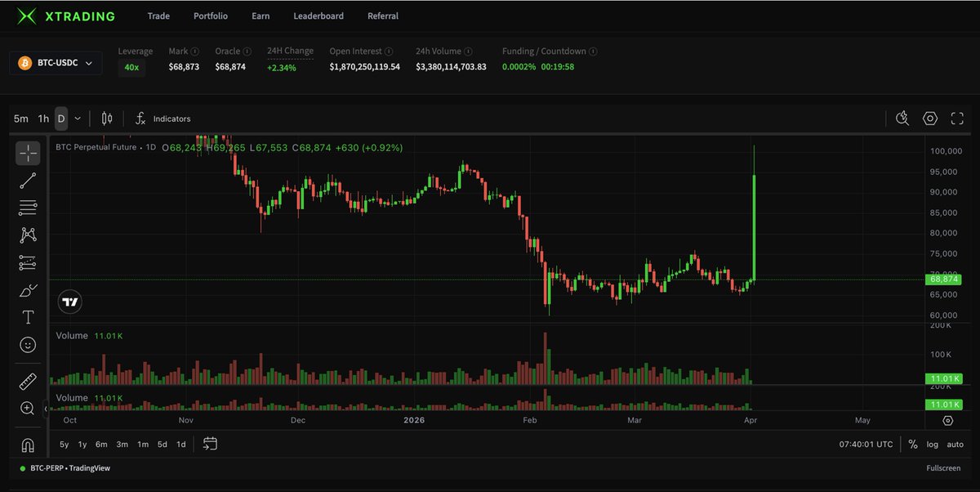Select the Text annotation tool

(x=28, y=316)
